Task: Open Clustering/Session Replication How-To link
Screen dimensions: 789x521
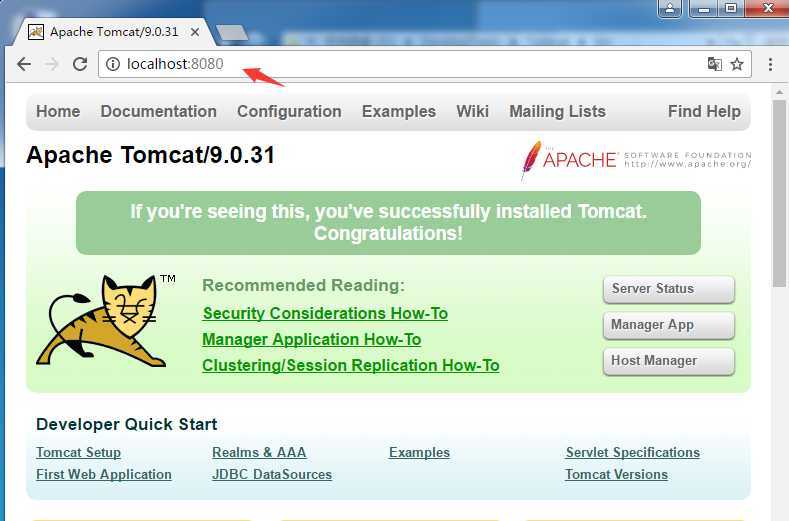Action: (x=351, y=365)
